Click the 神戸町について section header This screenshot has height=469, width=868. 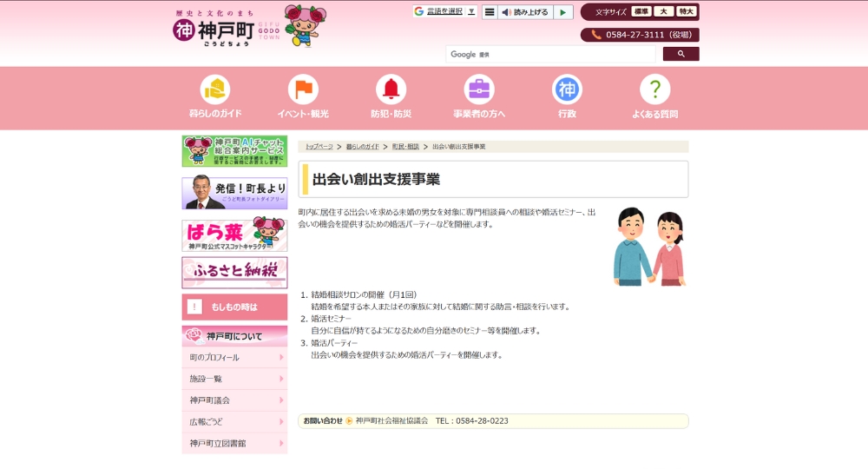point(234,336)
